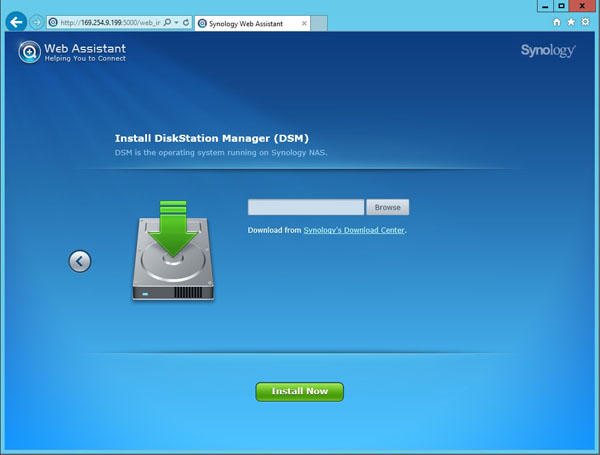Close the browser window

582,6
